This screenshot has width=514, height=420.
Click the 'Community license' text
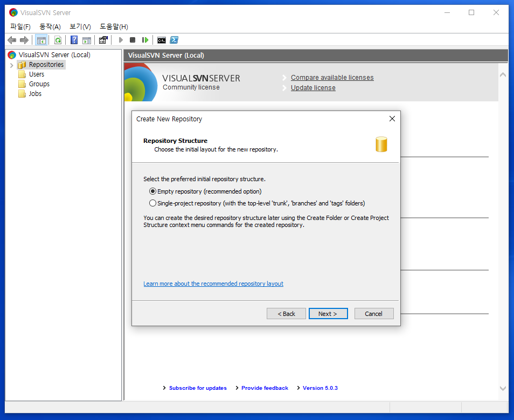point(191,87)
